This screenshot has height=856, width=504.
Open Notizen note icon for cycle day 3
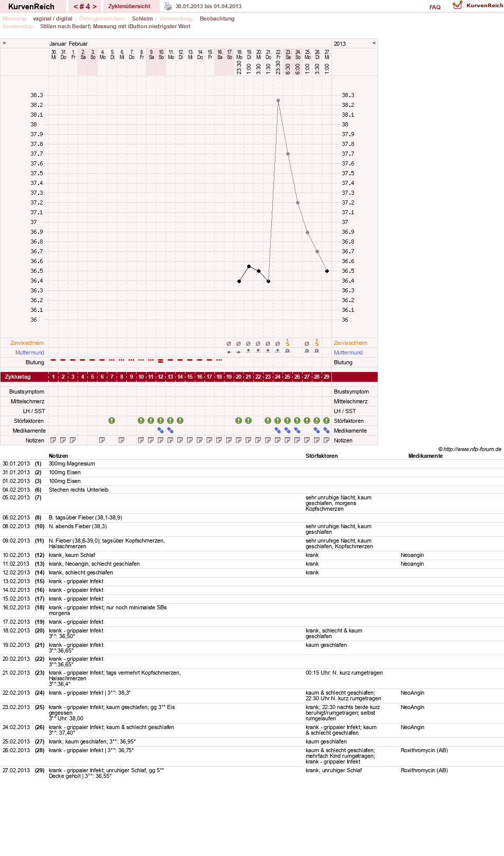73,440
